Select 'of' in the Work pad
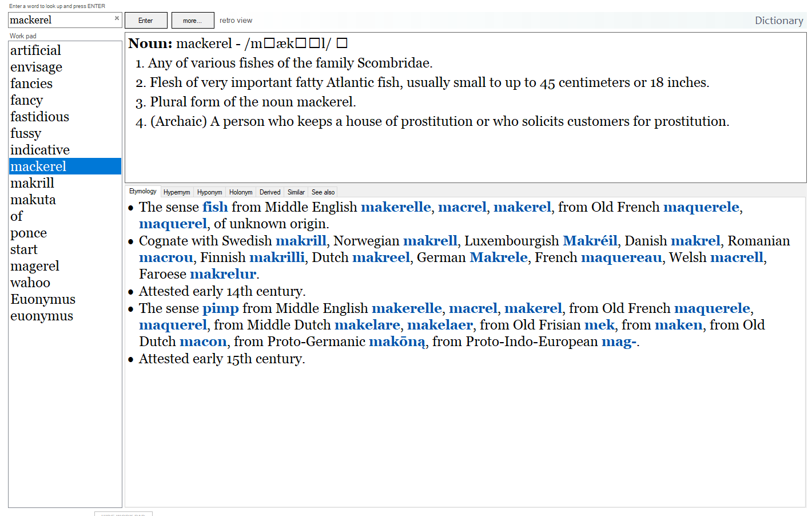This screenshot has width=812, height=516. point(65,216)
